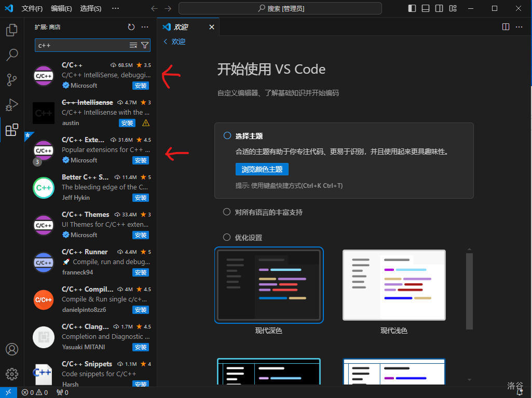Click Microsoft publisher name under C/C++ Themes
The height and width of the screenshot is (398, 532).
click(x=84, y=235)
